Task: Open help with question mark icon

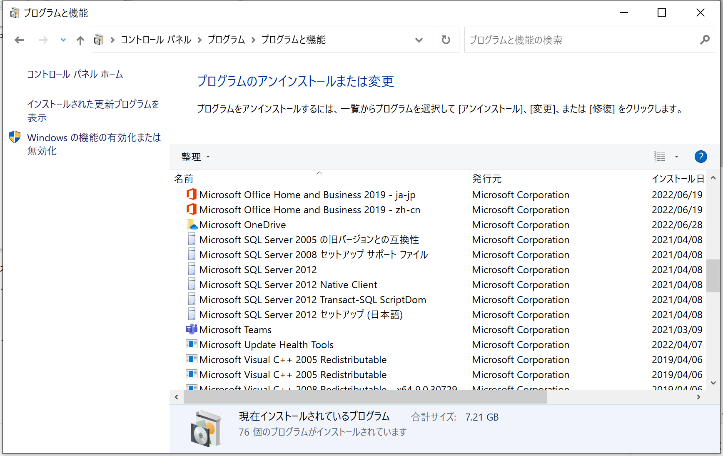Action: [700, 157]
